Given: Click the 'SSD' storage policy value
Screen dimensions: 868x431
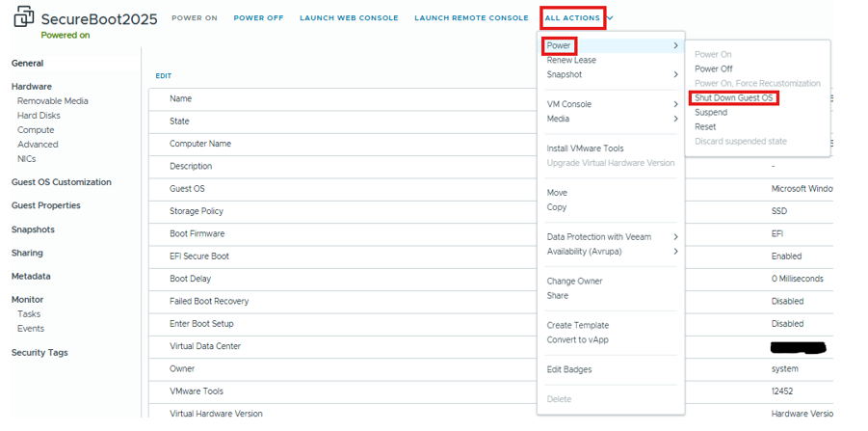Looking at the screenshot, I should (x=778, y=211).
